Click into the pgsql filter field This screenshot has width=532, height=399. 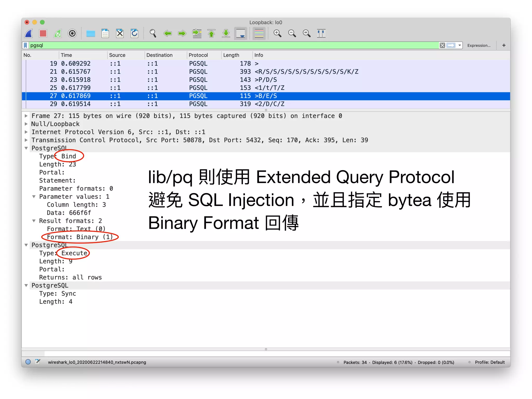coord(233,45)
